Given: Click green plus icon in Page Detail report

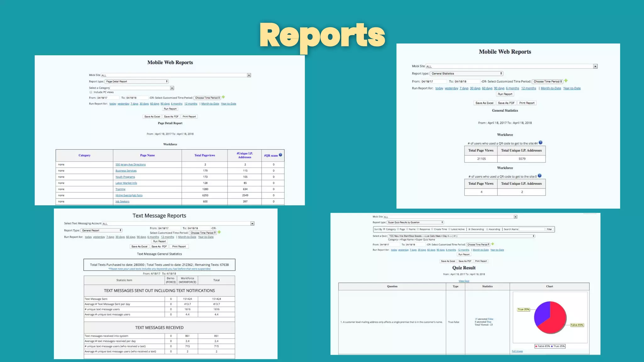Looking at the screenshot, I should [223, 97].
